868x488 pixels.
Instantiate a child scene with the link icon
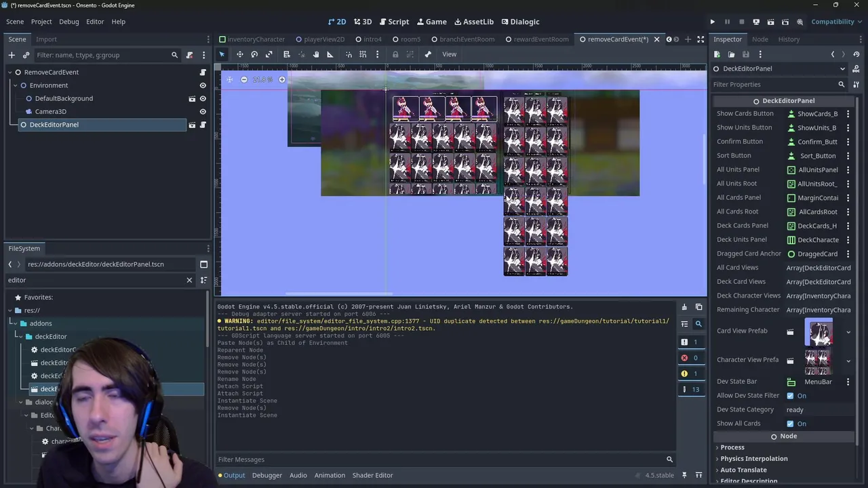point(26,55)
